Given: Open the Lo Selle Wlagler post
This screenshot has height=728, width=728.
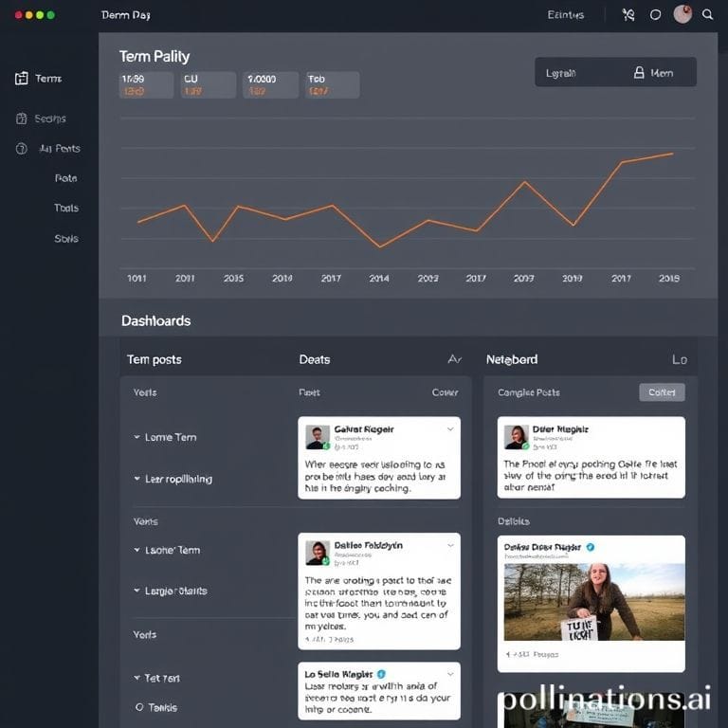Looking at the screenshot, I should coord(379,691).
